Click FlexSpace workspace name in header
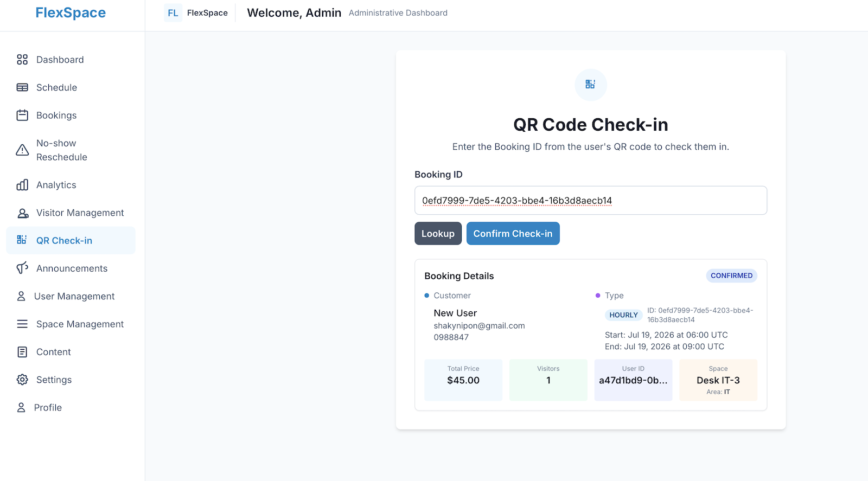 click(x=207, y=13)
